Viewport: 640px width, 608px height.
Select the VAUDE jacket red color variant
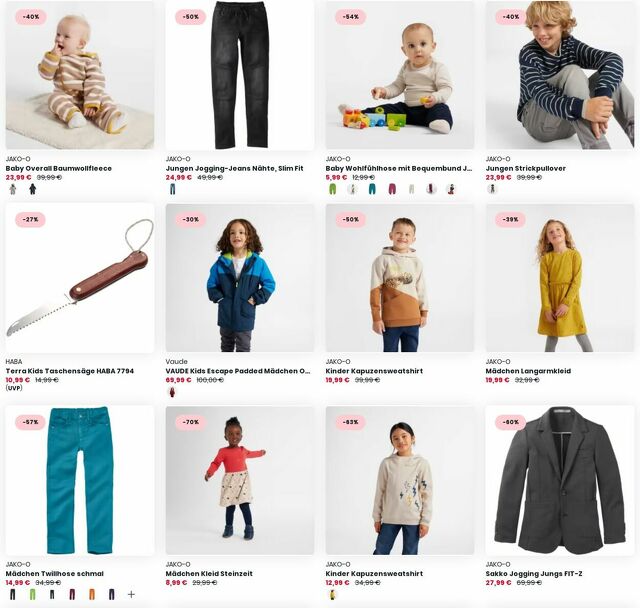[172, 392]
